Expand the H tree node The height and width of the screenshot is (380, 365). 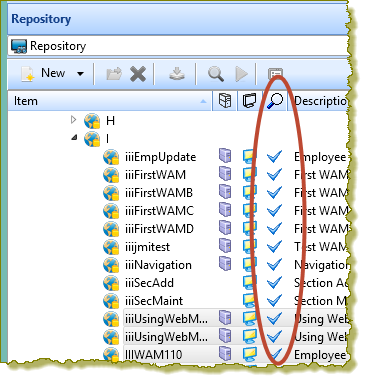tap(74, 120)
